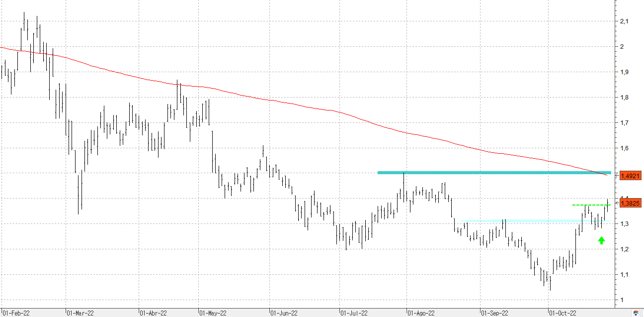
Task: Click the 01-Jun-22 date label
Action: [x=284, y=313]
